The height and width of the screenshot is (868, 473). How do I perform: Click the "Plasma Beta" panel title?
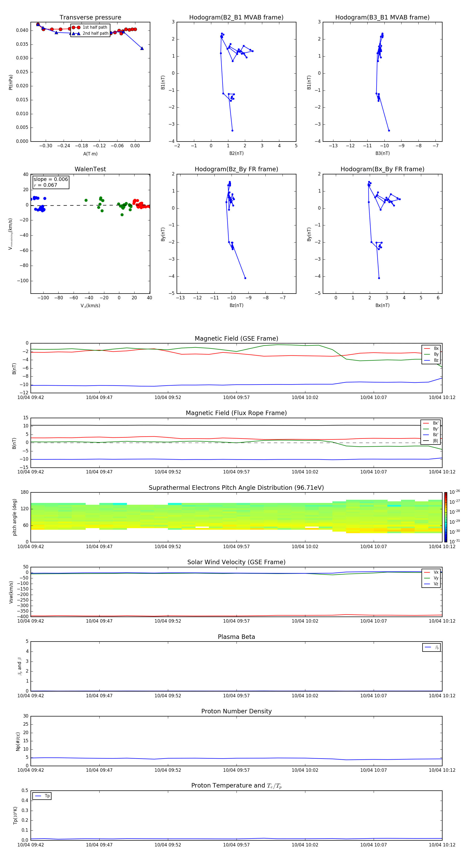236,637
